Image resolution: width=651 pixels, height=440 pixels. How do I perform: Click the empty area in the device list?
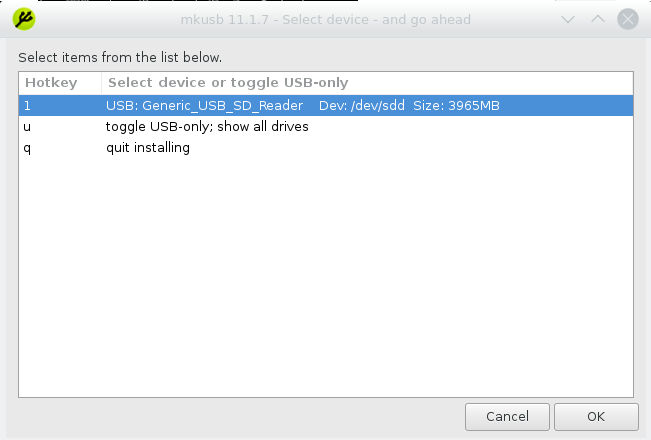coord(325,280)
